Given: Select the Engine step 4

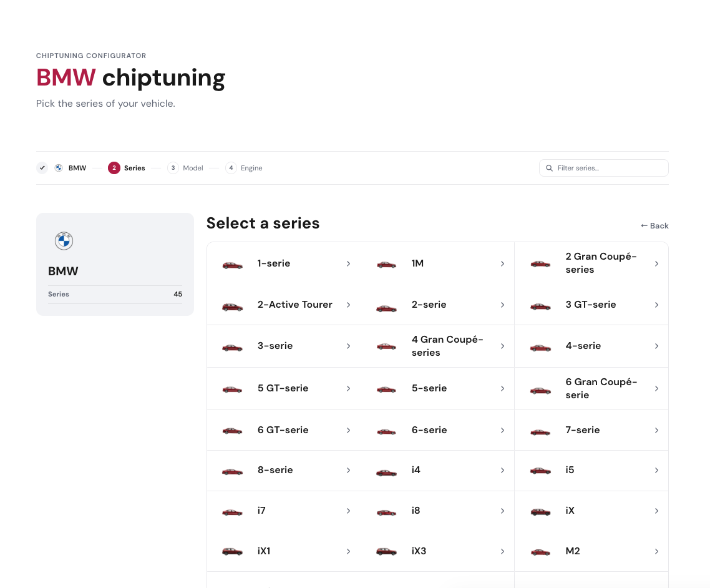Looking at the screenshot, I should [243, 168].
